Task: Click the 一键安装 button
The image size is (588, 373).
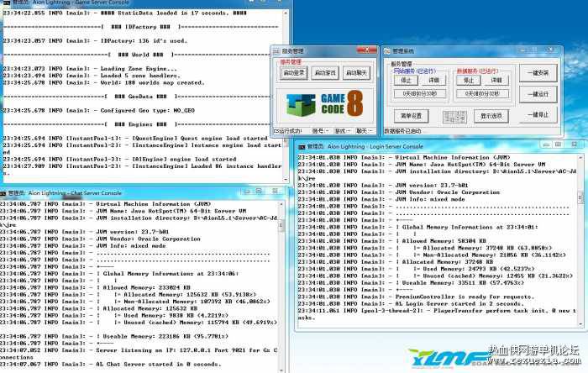Action: (x=538, y=73)
